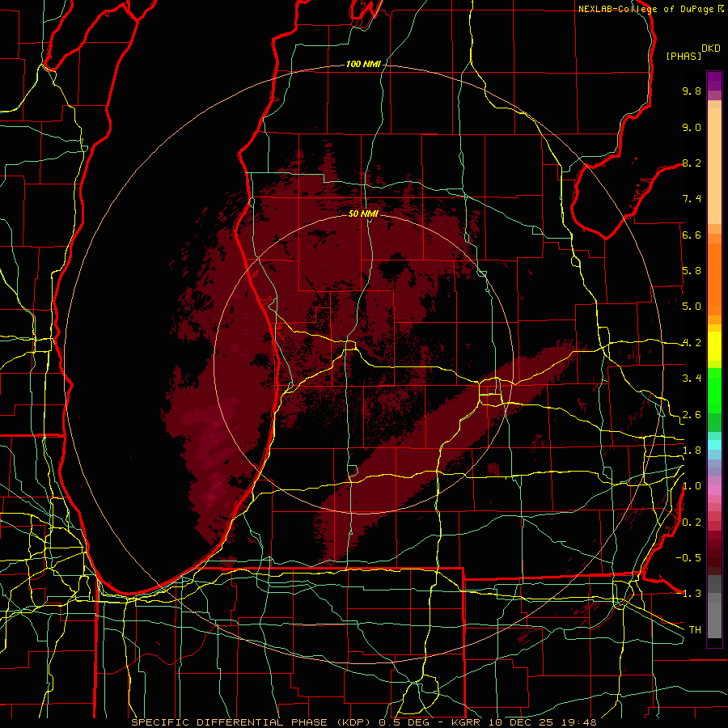Click the "50 NMI" range ring label
The image size is (728, 728).
[x=363, y=214]
